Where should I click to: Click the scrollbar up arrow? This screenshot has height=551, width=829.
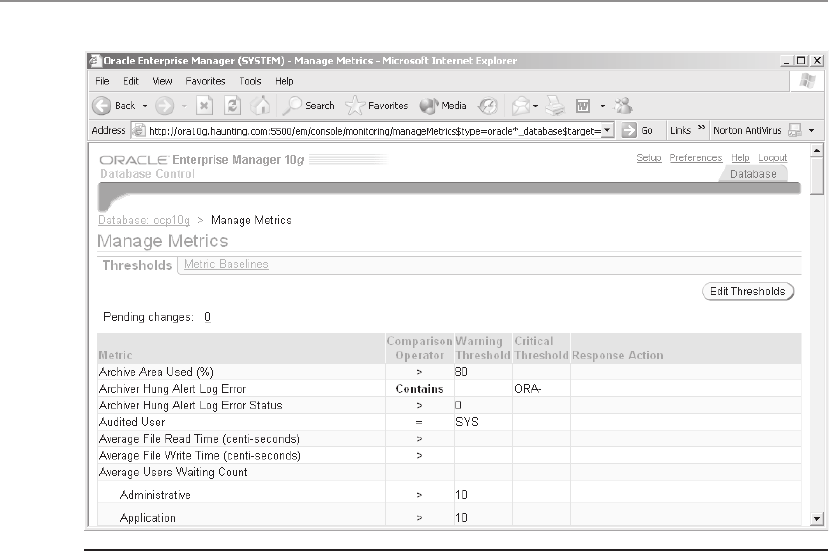pos(816,151)
